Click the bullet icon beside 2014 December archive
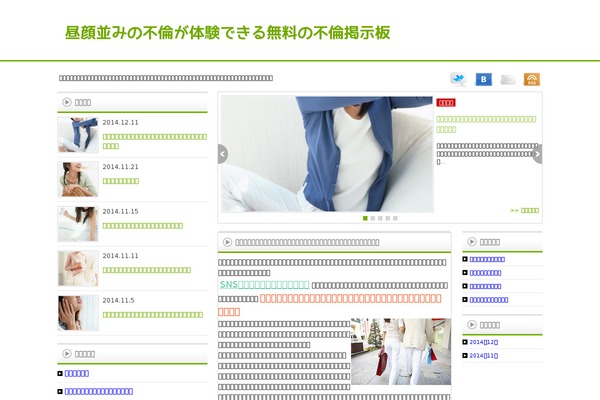600x400 pixels. coord(465,342)
